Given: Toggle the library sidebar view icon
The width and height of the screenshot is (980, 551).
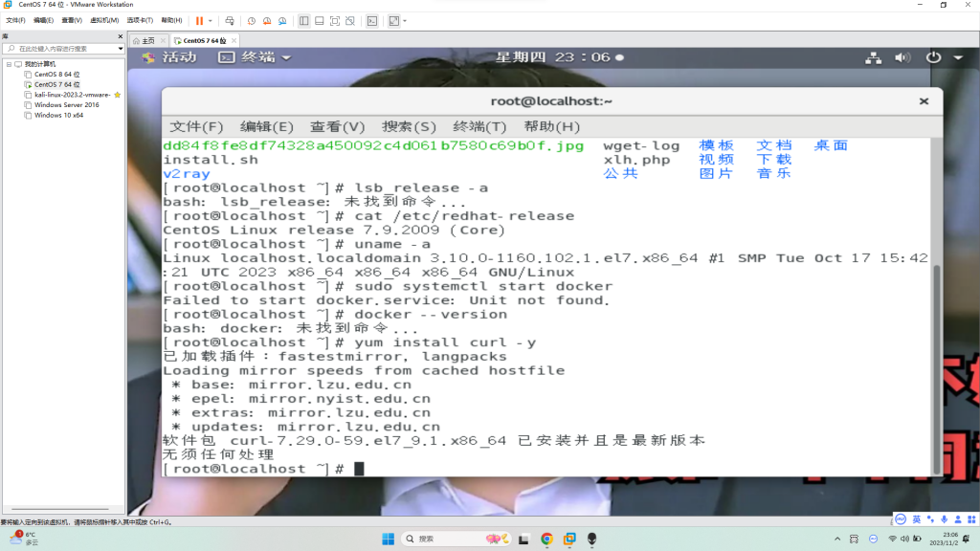Looking at the screenshot, I should (x=303, y=20).
